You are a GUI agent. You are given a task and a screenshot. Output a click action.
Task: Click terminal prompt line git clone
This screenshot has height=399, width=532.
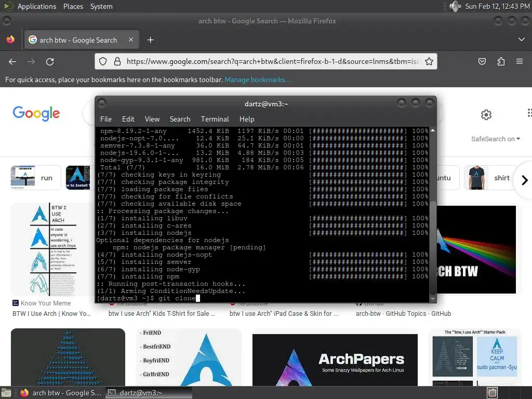[x=148, y=298]
